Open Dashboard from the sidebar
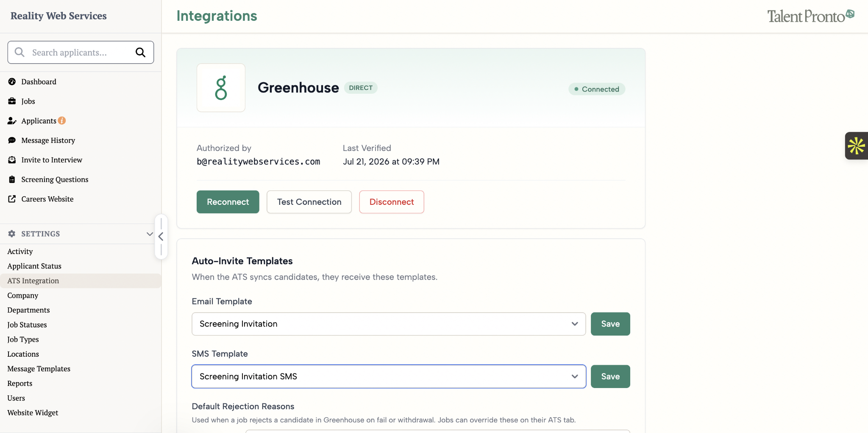The height and width of the screenshot is (433, 868). 39,81
